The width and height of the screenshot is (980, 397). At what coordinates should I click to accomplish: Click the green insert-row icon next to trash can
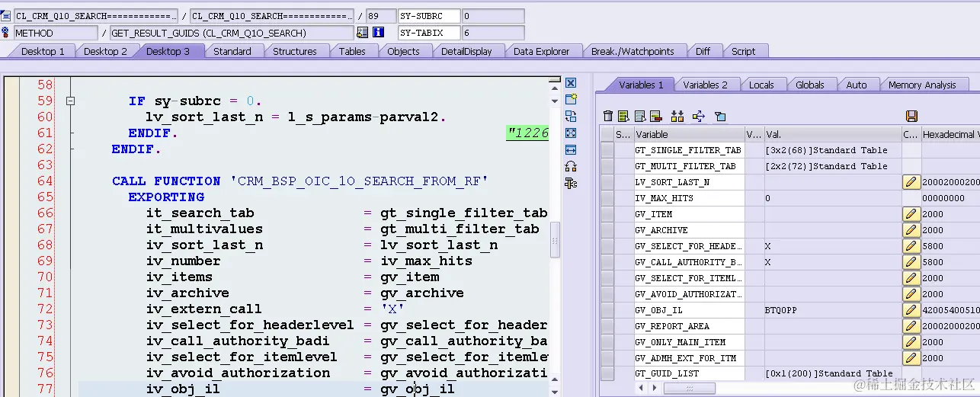click(x=623, y=117)
